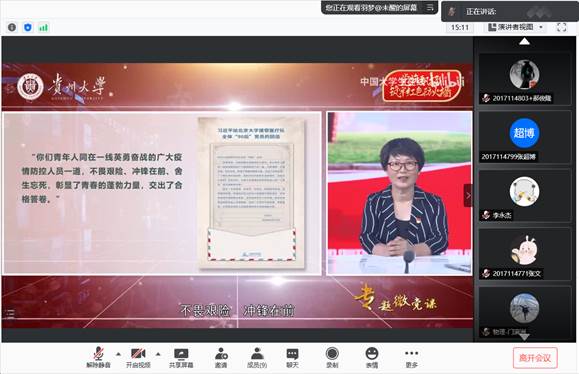
Task: Show the members list (9)
Action: click(257, 357)
